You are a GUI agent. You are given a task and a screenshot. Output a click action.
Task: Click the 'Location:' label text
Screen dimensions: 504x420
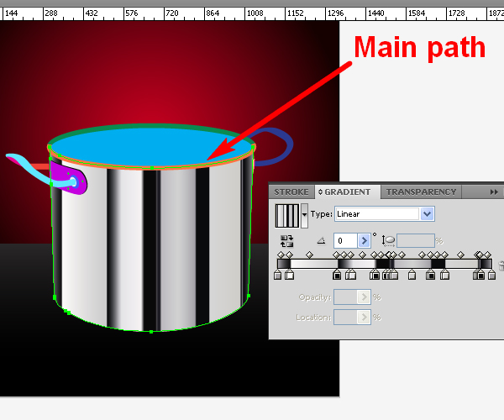pyautogui.click(x=313, y=318)
